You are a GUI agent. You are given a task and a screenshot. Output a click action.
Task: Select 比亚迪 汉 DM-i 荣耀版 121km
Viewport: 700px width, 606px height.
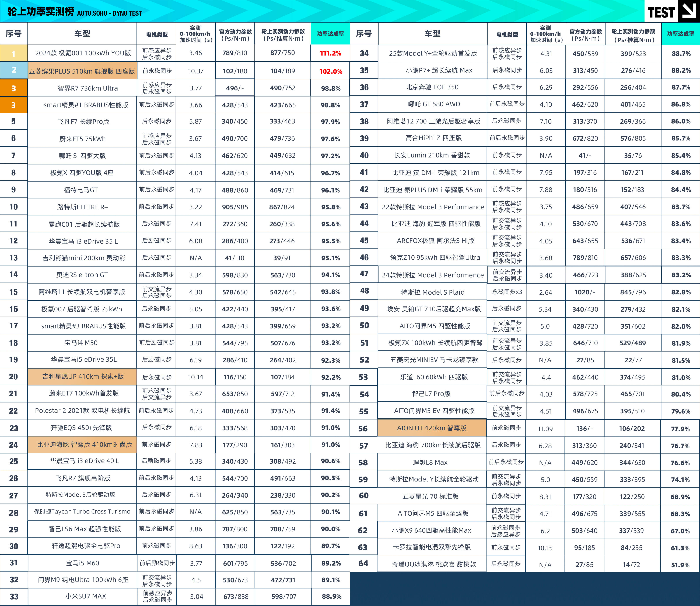[435, 173]
